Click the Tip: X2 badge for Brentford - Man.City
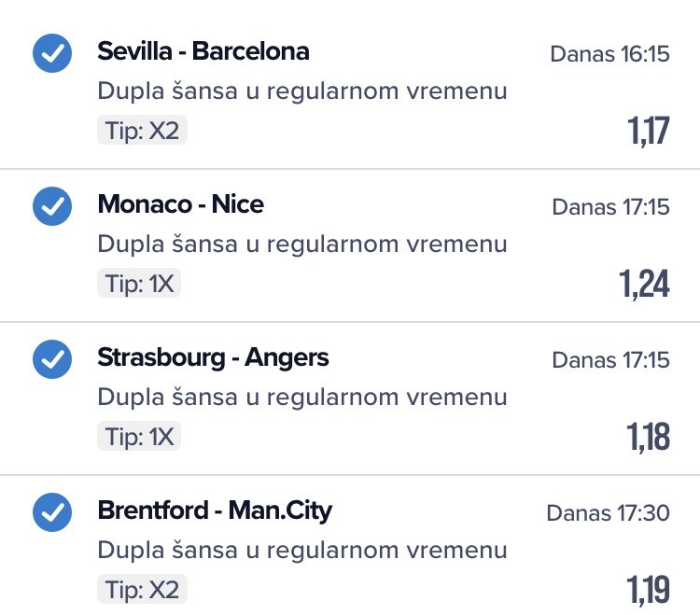Screen dimensions: 700x615 click(142, 590)
